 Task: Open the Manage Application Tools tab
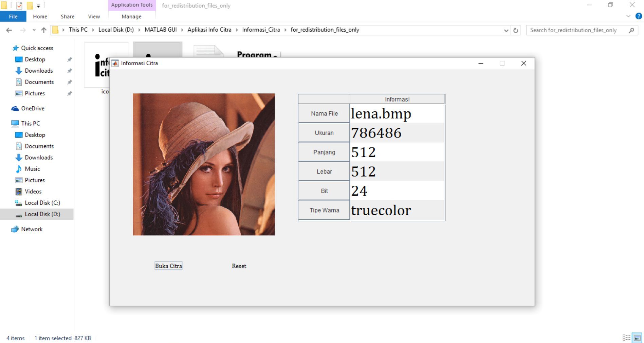pyautogui.click(x=131, y=16)
